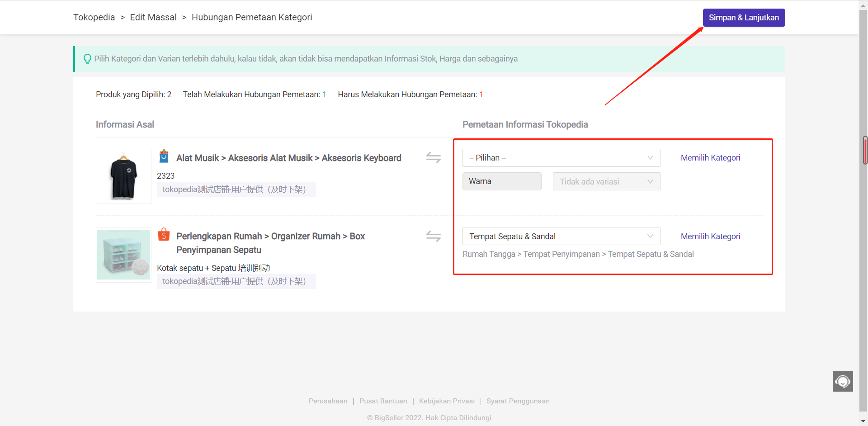Screen dimensions: 868x426
Task: Click store tag under product 2323
Action: tap(236, 189)
